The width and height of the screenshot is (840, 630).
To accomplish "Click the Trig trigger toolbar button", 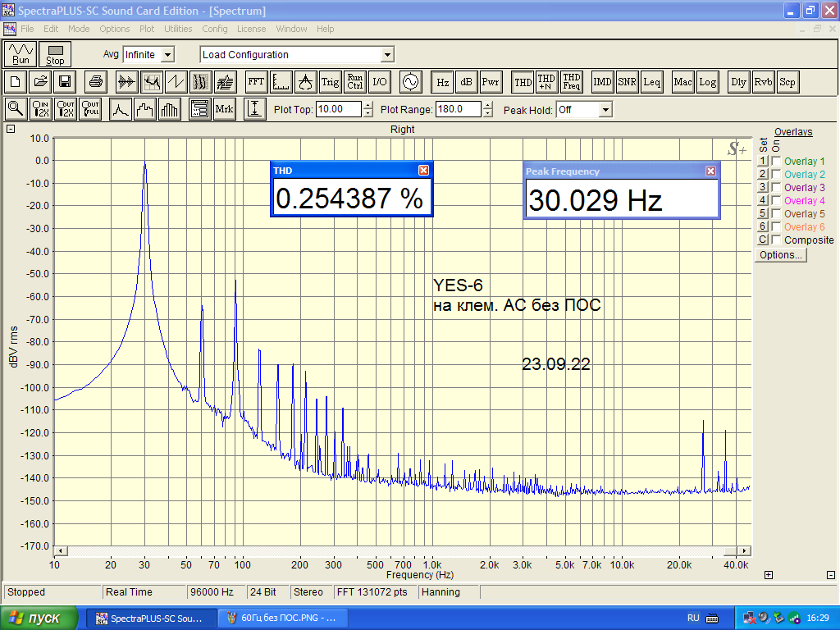I will click(330, 82).
